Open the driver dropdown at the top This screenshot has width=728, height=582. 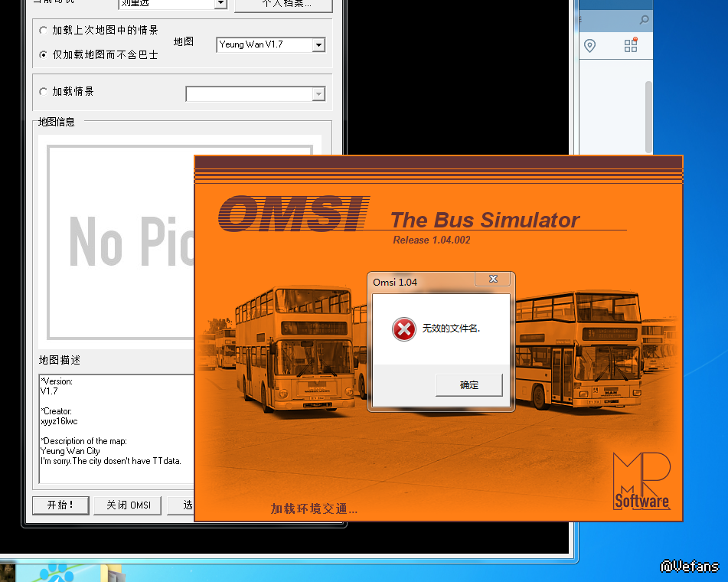[x=221, y=4]
